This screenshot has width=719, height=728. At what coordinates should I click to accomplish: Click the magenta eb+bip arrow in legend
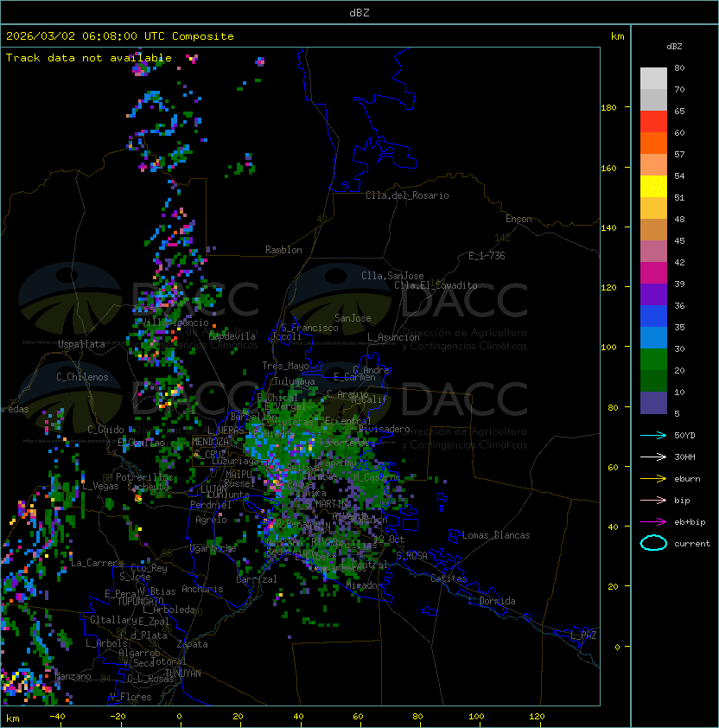653,522
